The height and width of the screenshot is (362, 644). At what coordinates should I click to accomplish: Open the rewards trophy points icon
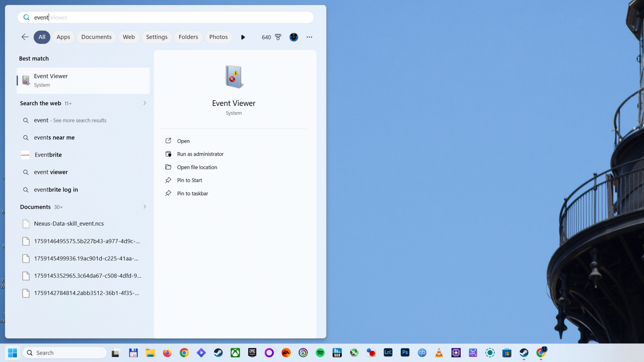tap(278, 37)
